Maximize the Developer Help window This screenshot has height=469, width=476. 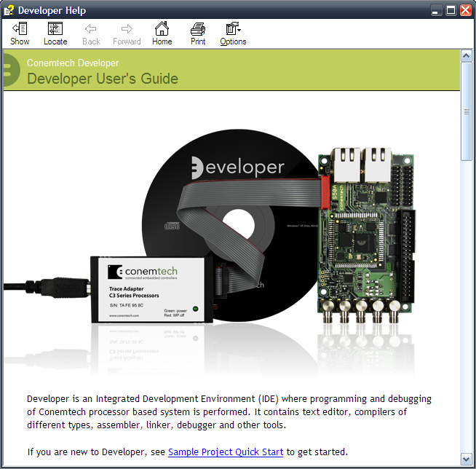[x=451, y=10]
